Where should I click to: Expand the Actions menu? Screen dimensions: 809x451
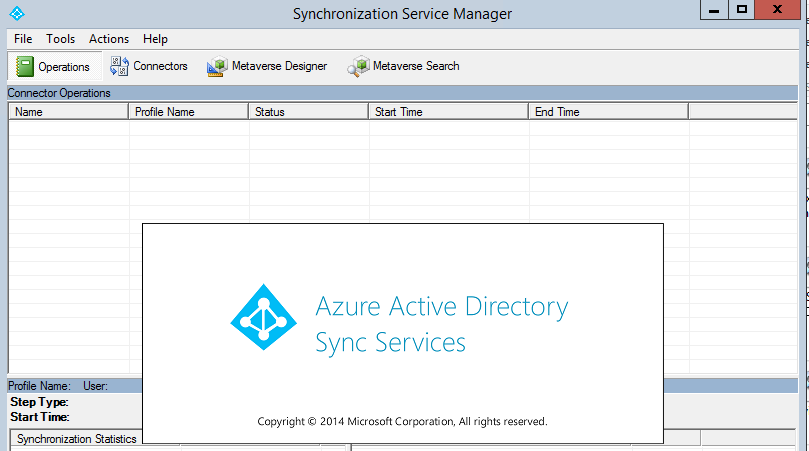(109, 39)
